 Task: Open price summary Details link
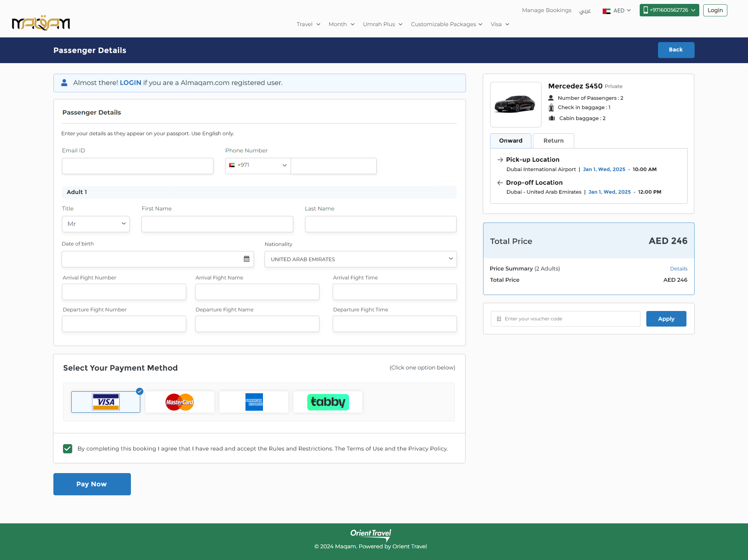coord(678,269)
